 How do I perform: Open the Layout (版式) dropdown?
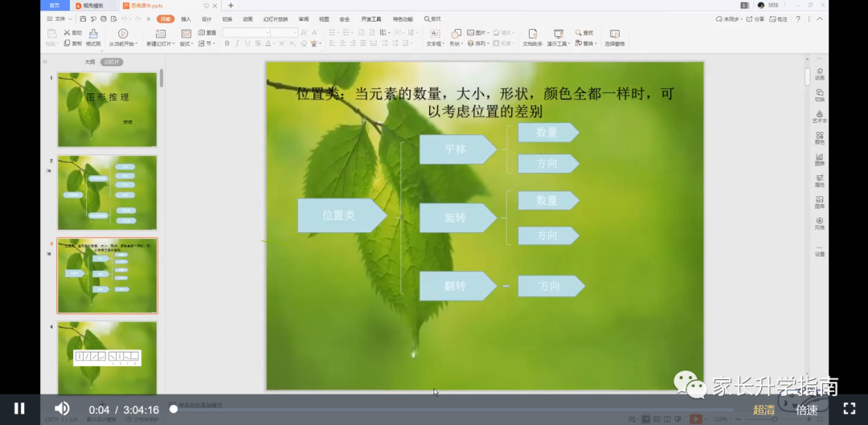click(186, 38)
